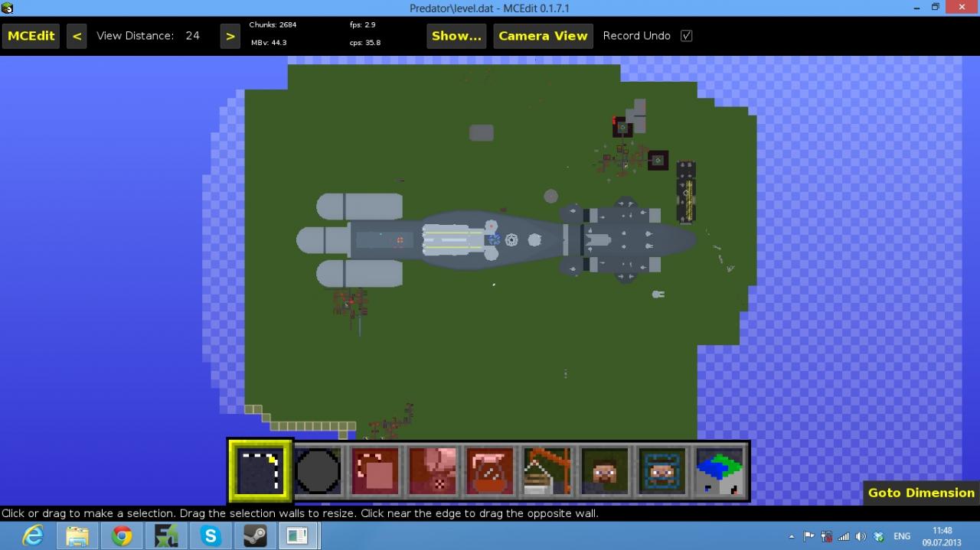980x550 pixels.
Task: Launch Google Chrome from the taskbar
Action: (122, 535)
